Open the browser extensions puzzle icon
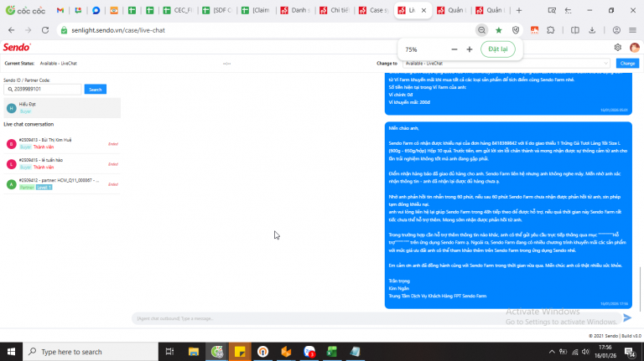This screenshot has width=644, height=361. (551, 30)
